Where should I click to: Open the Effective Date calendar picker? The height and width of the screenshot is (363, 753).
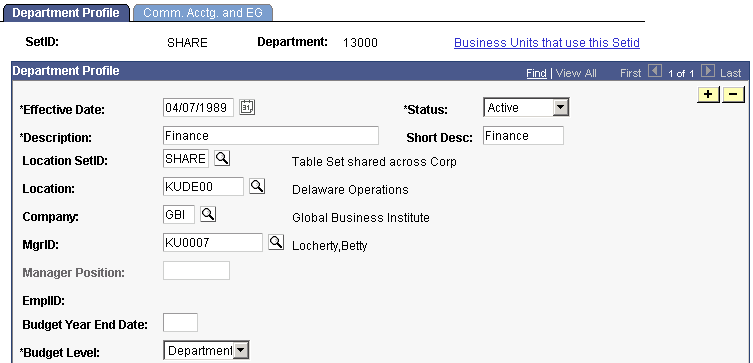(247, 107)
